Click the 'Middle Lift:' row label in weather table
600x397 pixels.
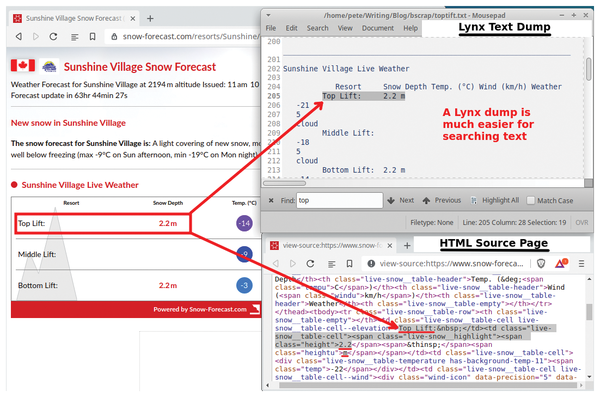point(37,254)
